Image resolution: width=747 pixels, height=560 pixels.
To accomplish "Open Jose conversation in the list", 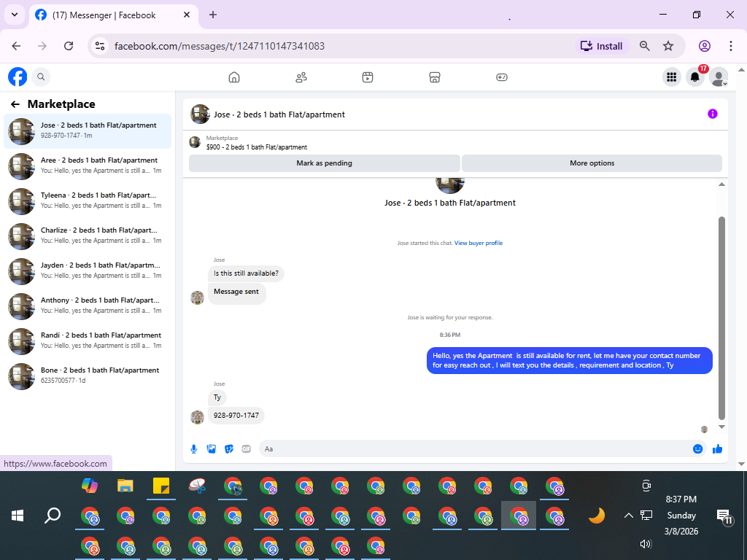I will point(88,131).
